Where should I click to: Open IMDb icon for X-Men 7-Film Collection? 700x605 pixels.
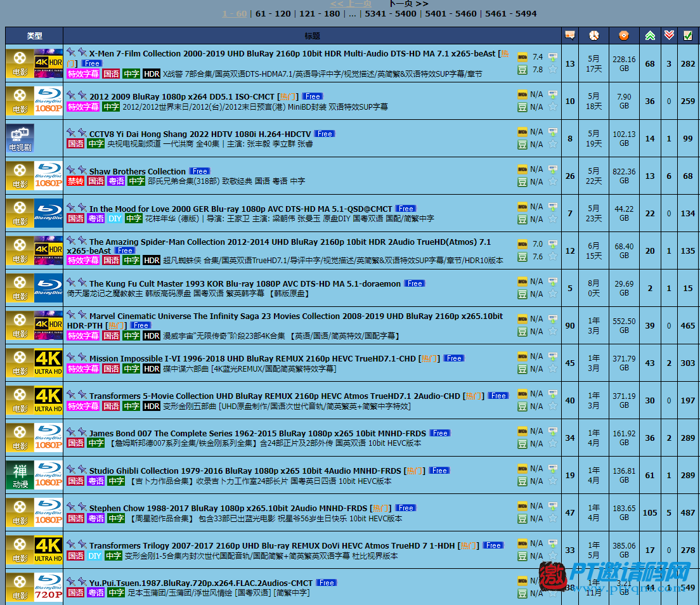[x=522, y=57]
